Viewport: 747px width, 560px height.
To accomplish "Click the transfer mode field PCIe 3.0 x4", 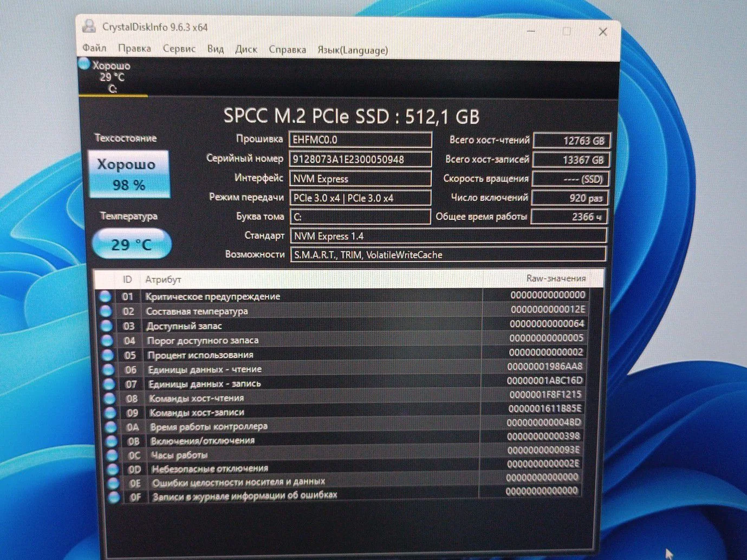I will tap(361, 198).
